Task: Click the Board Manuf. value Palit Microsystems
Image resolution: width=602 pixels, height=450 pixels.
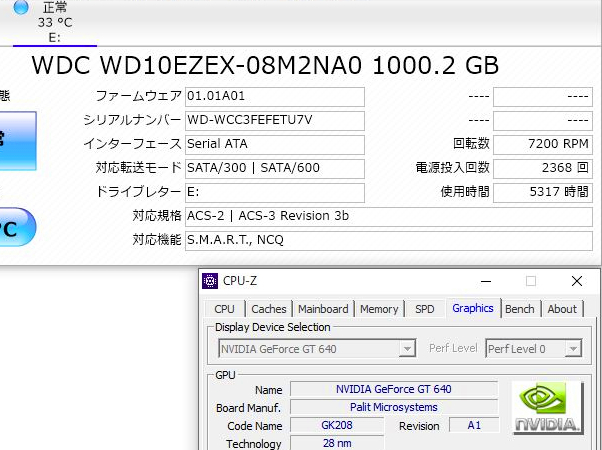Action: pyautogui.click(x=394, y=407)
